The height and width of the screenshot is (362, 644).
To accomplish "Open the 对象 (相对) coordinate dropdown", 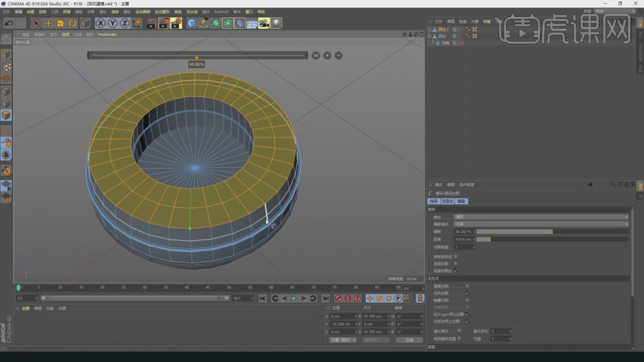I will [343, 340].
